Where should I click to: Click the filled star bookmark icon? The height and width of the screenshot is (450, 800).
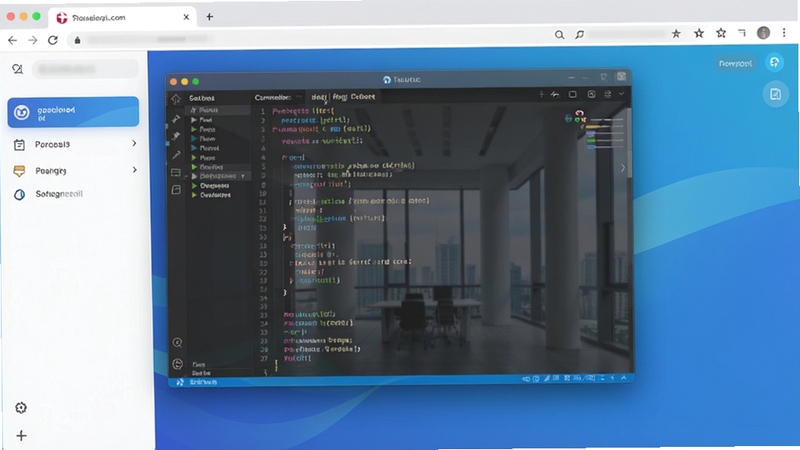click(x=676, y=34)
